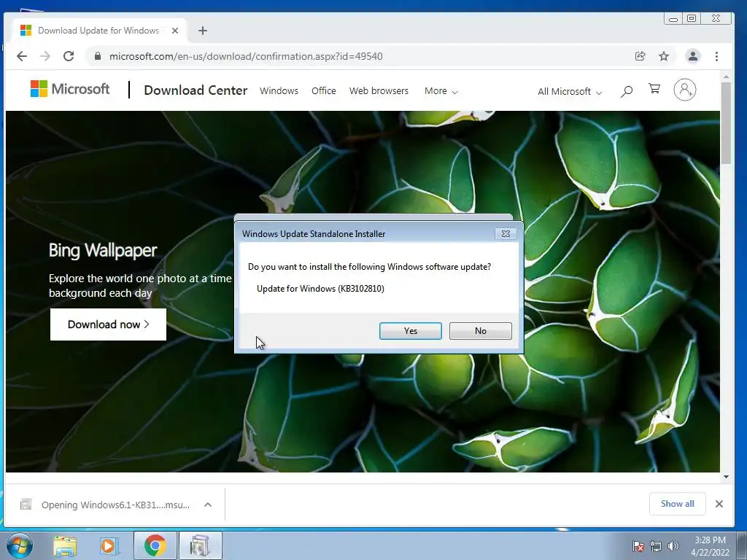The height and width of the screenshot is (560, 747).
Task: Click the Update for Windows (KB3102810) text
Action: coord(320,289)
